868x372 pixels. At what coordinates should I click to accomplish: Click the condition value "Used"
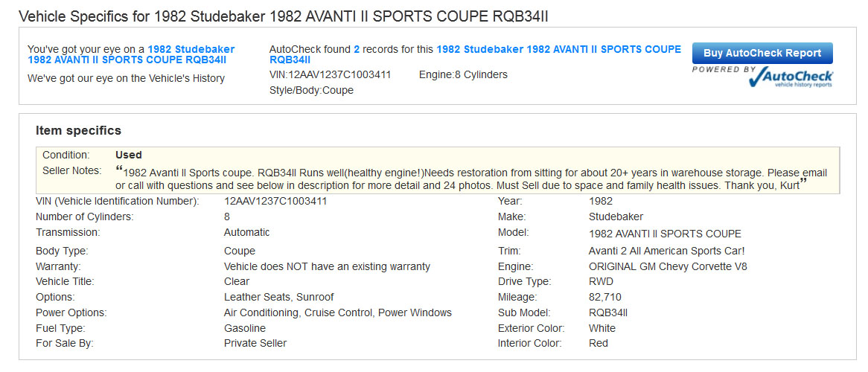tap(128, 155)
